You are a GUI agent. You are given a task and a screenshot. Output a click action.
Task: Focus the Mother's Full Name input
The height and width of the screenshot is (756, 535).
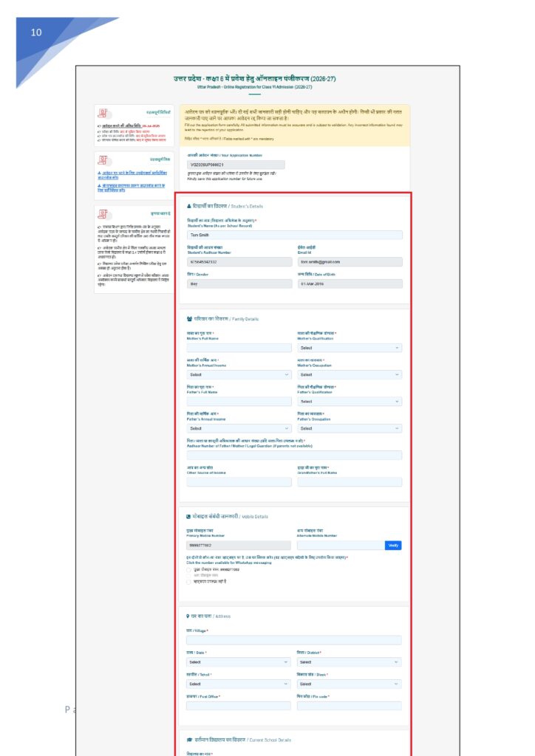[239, 348]
